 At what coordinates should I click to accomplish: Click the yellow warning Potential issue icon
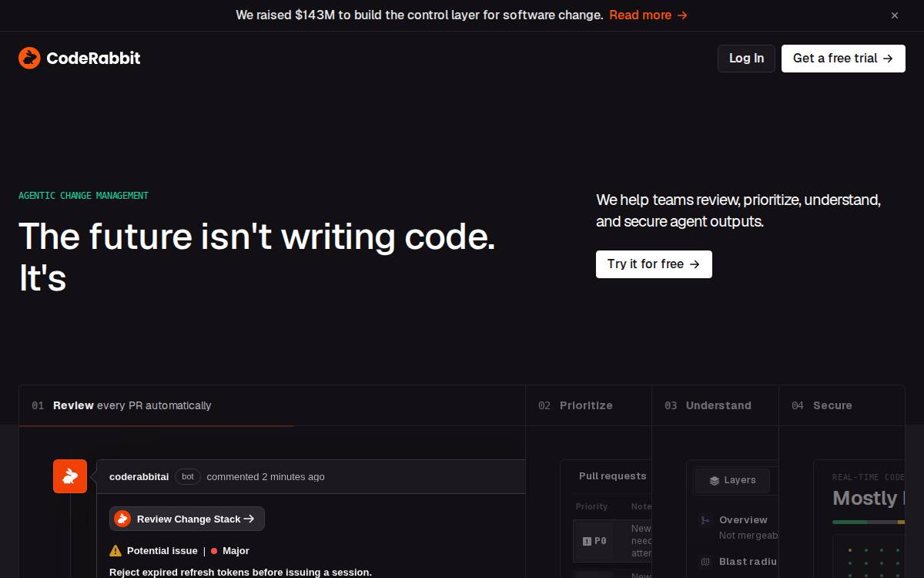(x=115, y=551)
